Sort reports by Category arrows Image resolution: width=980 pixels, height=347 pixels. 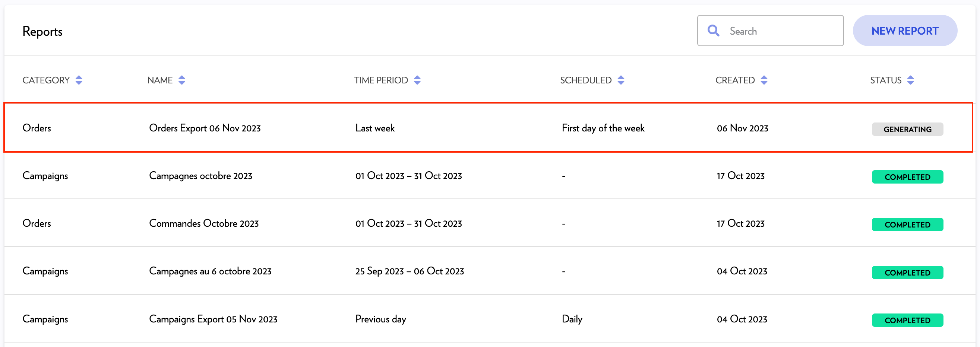(79, 80)
